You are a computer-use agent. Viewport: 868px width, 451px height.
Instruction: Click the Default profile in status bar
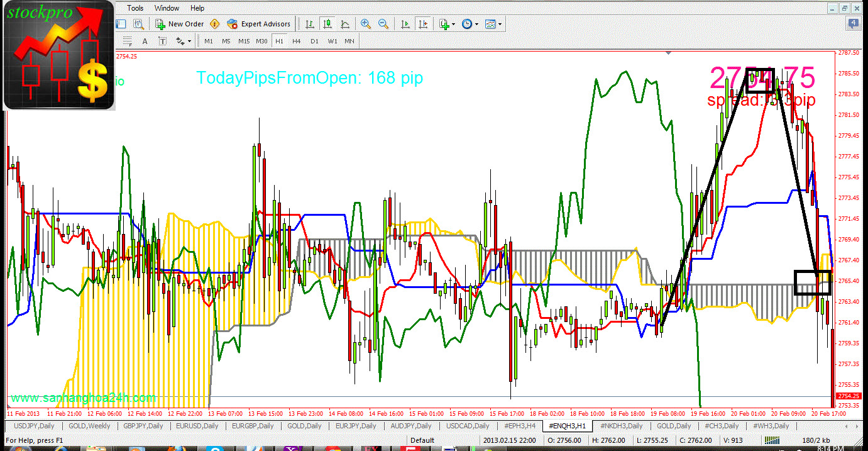[x=422, y=440]
